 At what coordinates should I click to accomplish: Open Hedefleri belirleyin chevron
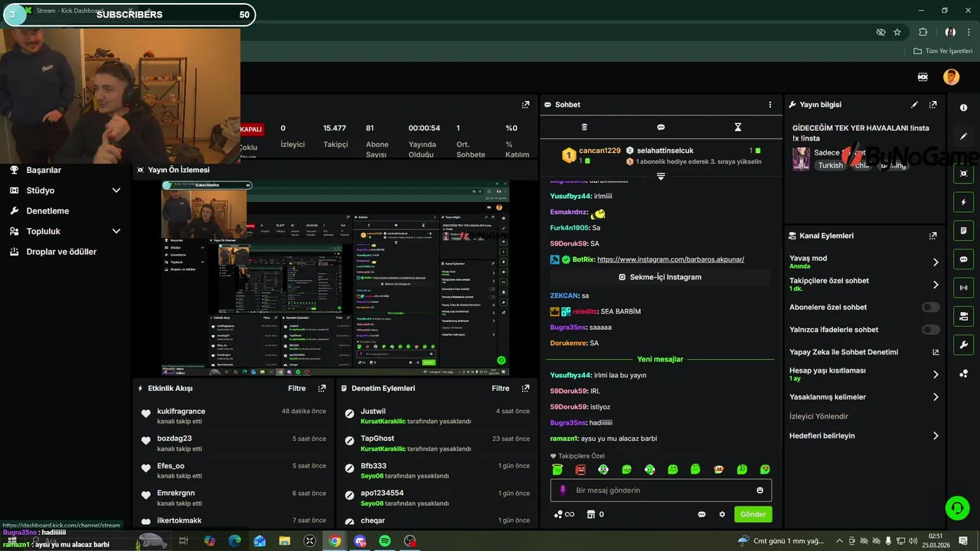[936, 436]
